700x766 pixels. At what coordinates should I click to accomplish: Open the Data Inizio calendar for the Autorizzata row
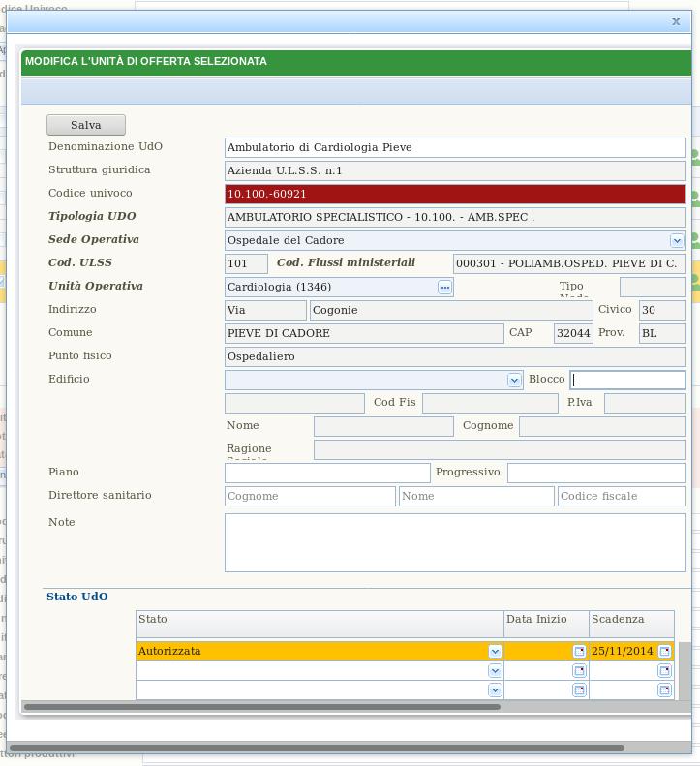[579, 652]
